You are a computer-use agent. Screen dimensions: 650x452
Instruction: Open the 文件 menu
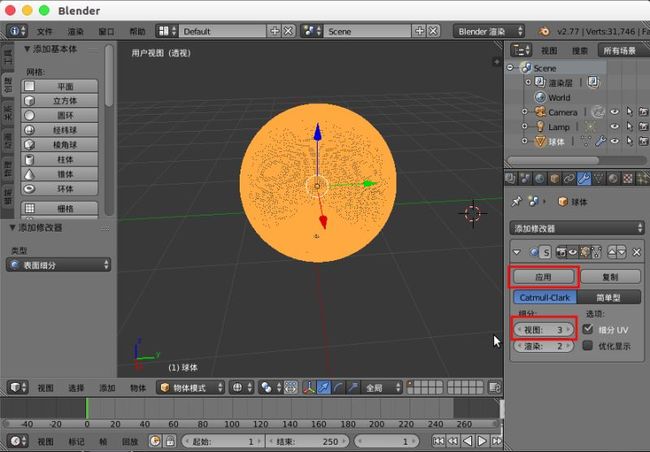(44, 32)
